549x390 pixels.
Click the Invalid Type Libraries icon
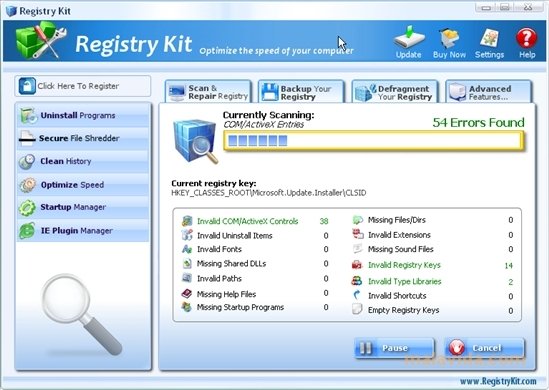point(357,281)
